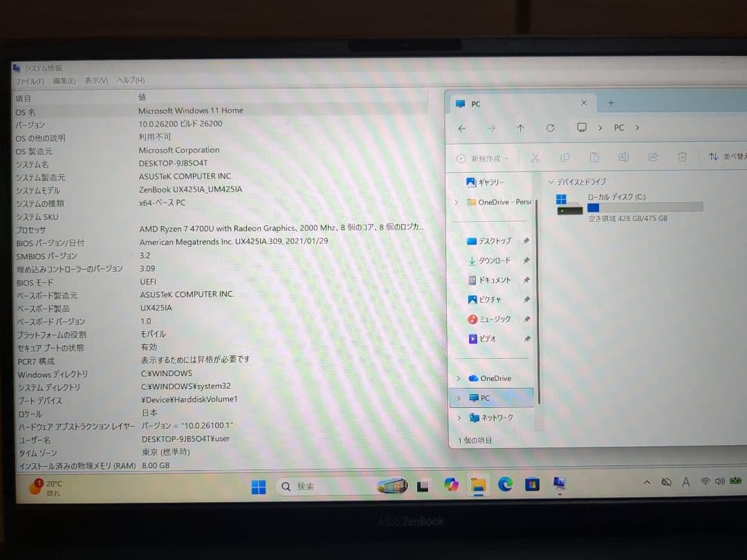The width and height of the screenshot is (747, 560).
Task: Select ローカル ディスク (C:) drive
Action: pyautogui.click(x=628, y=206)
